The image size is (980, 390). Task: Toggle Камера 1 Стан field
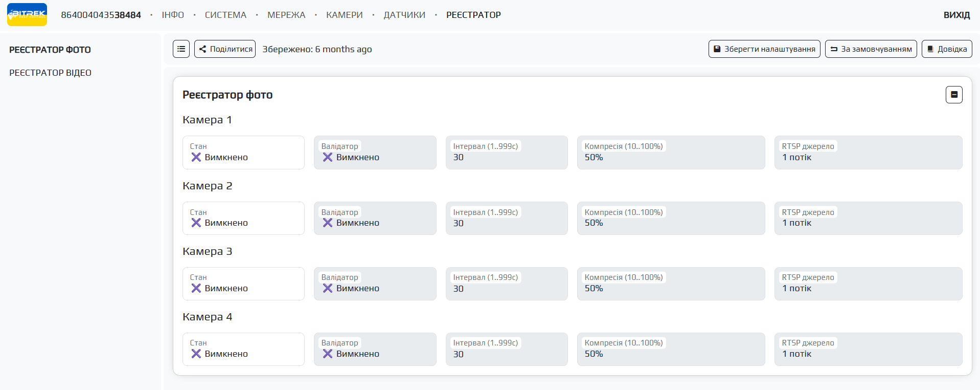tap(243, 153)
